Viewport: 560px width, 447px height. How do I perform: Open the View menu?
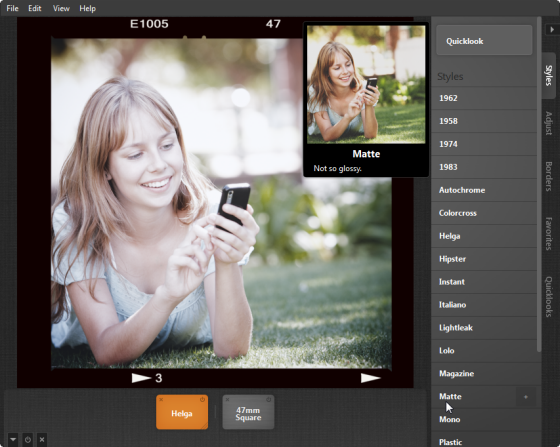point(61,8)
